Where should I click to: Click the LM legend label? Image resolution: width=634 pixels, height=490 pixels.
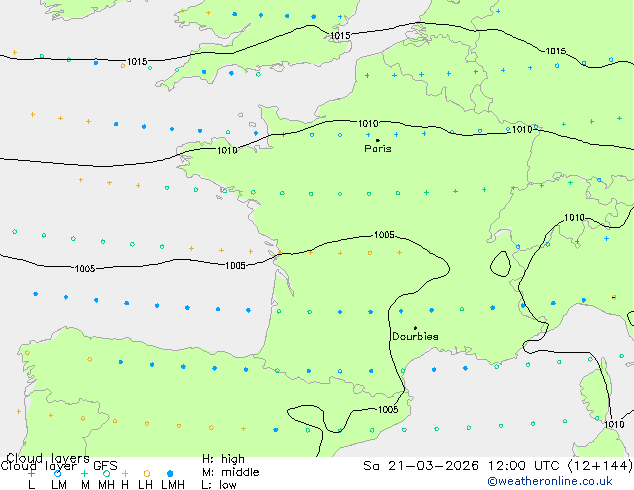pos(59,484)
